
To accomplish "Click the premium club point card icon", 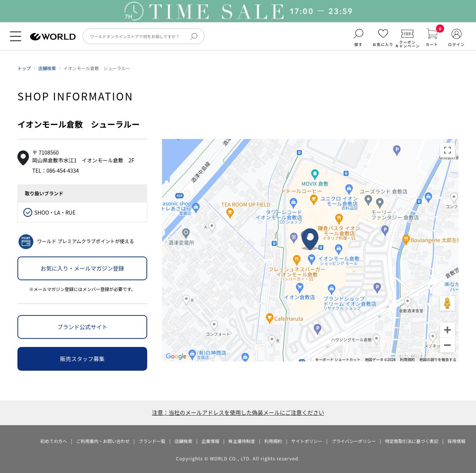I will [x=26, y=242].
